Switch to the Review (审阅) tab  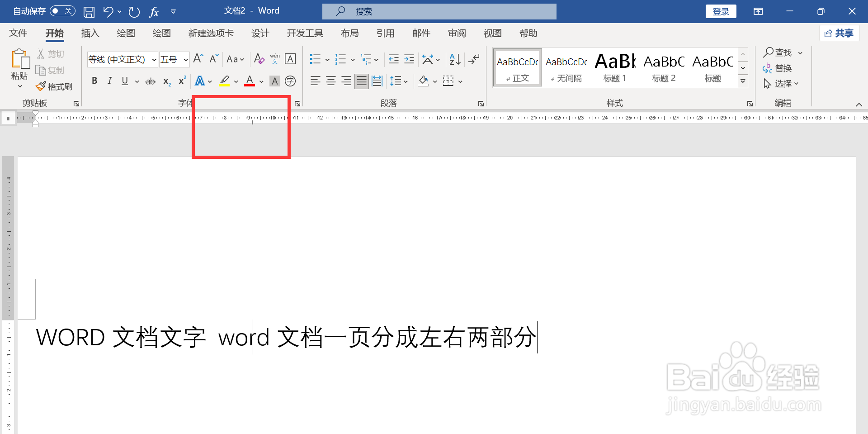click(x=457, y=33)
